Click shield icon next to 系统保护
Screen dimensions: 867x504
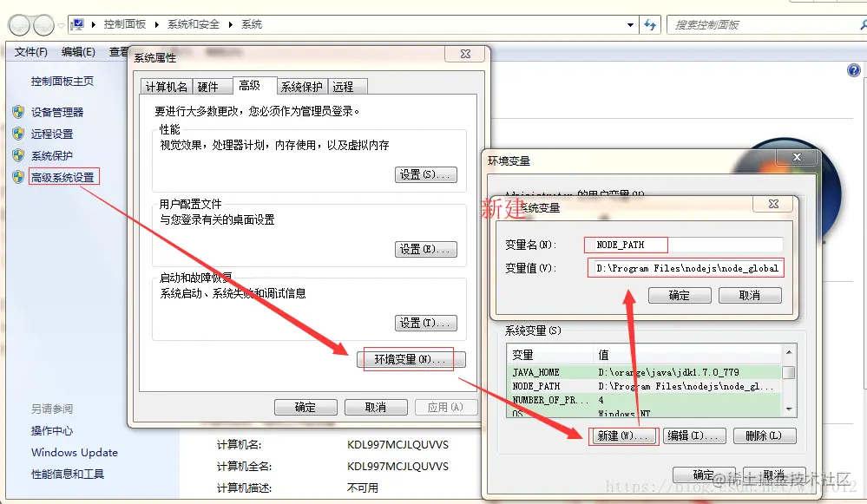click(x=18, y=155)
